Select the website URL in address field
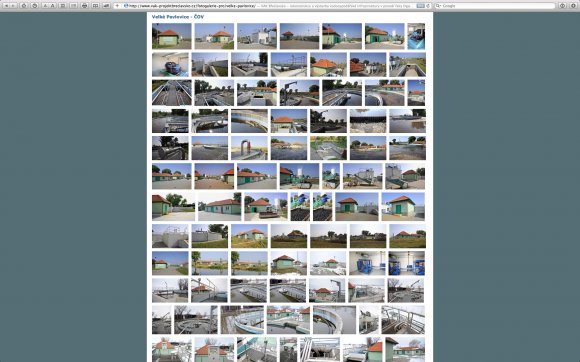 (x=192, y=6)
